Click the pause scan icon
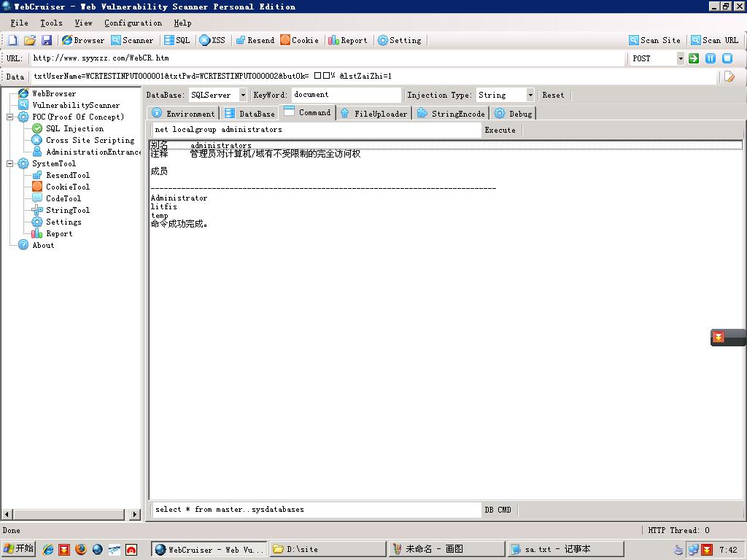Screen dimensions: 747x560 tap(711, 58)
